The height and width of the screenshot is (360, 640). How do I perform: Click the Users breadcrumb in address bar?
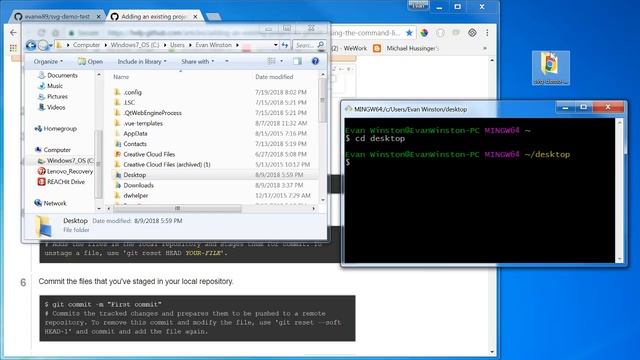(177, 45)
